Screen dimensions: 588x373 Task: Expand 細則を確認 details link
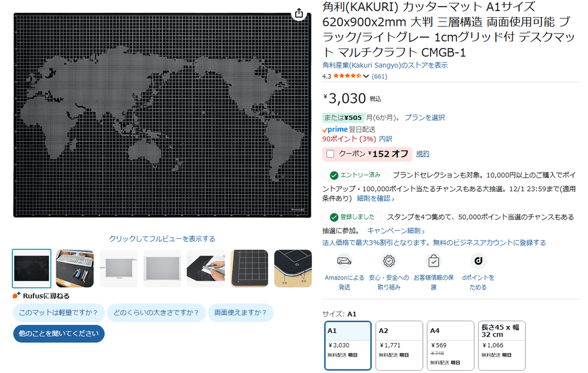click(x=375, y=199)
